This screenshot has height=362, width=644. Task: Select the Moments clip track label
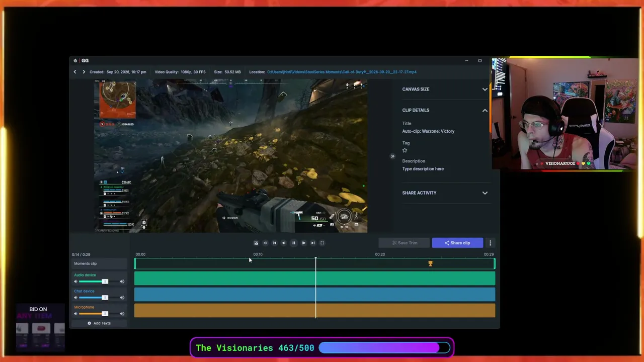coord(99,263)
